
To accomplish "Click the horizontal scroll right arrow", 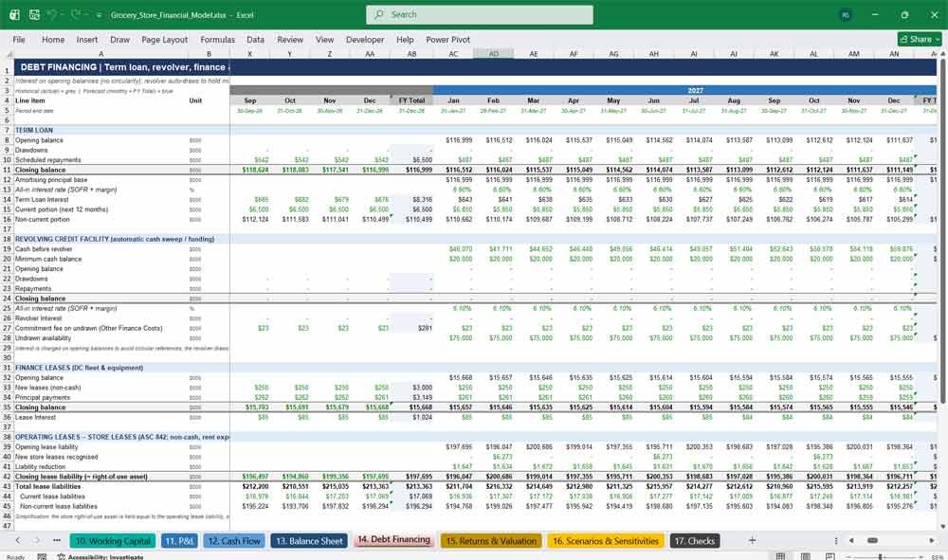I will (932, 541).
